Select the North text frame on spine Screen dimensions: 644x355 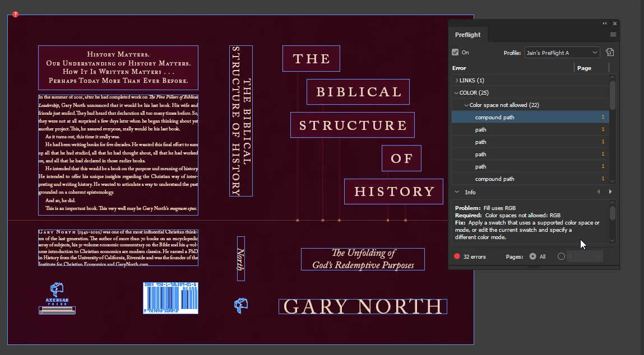(x=240, y=259)
